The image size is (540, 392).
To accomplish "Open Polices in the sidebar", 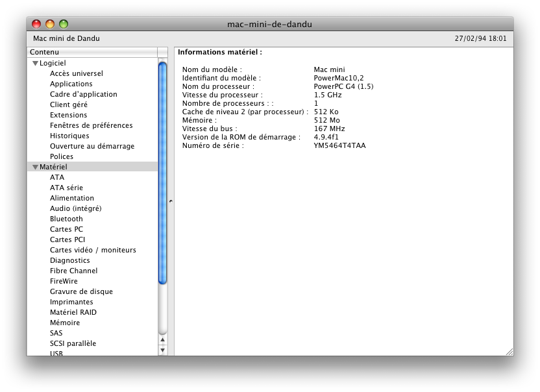I will click(61, 156).
